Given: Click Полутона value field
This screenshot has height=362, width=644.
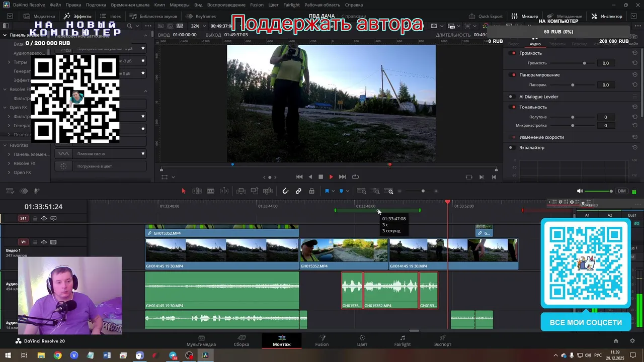Looking at the screenshot, I should (x=606, y=117).
